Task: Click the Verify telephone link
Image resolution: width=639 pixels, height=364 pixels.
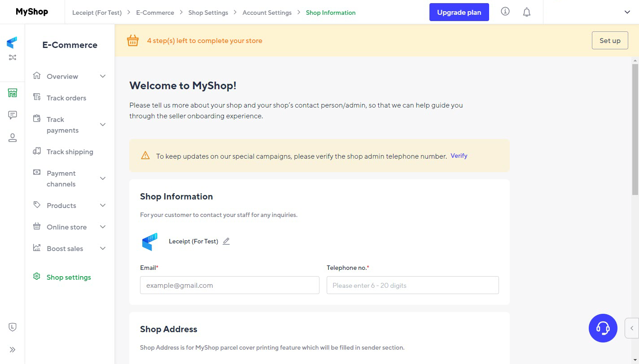Action: [459, 156]
